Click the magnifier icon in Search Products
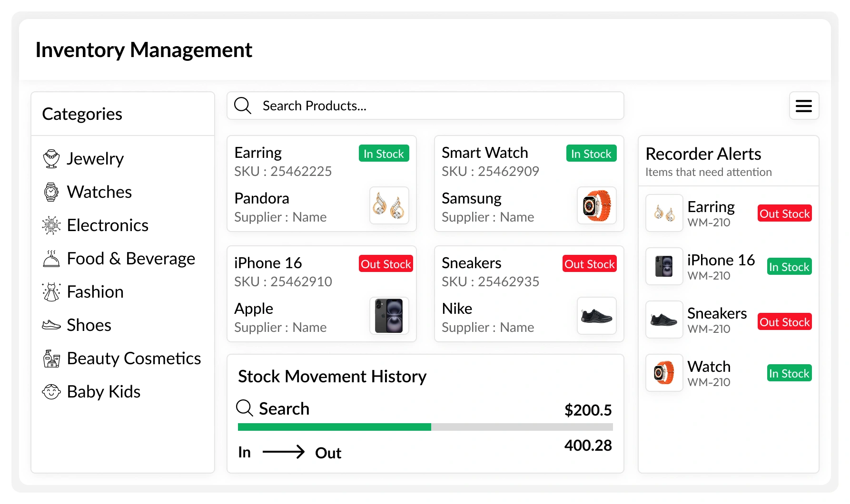This screenshot has width=850, height=504. click(x=243, y=106)
